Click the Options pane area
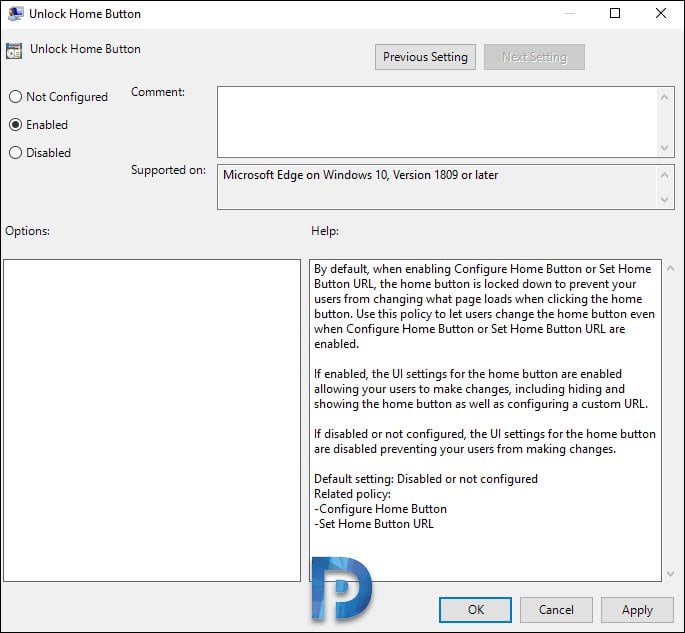Image resolution: width=685 pixels, height=633 pixels. coord(152,420)
